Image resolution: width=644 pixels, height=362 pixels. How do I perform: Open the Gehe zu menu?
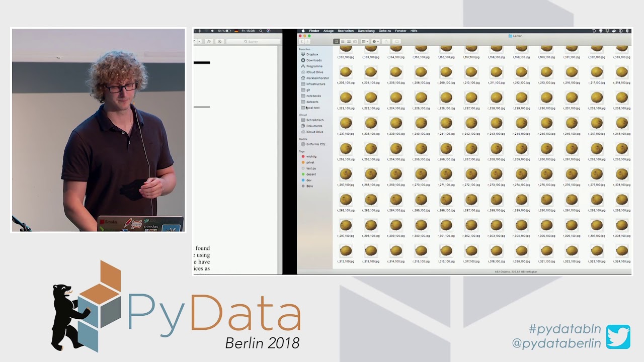[x=385, y=31]
